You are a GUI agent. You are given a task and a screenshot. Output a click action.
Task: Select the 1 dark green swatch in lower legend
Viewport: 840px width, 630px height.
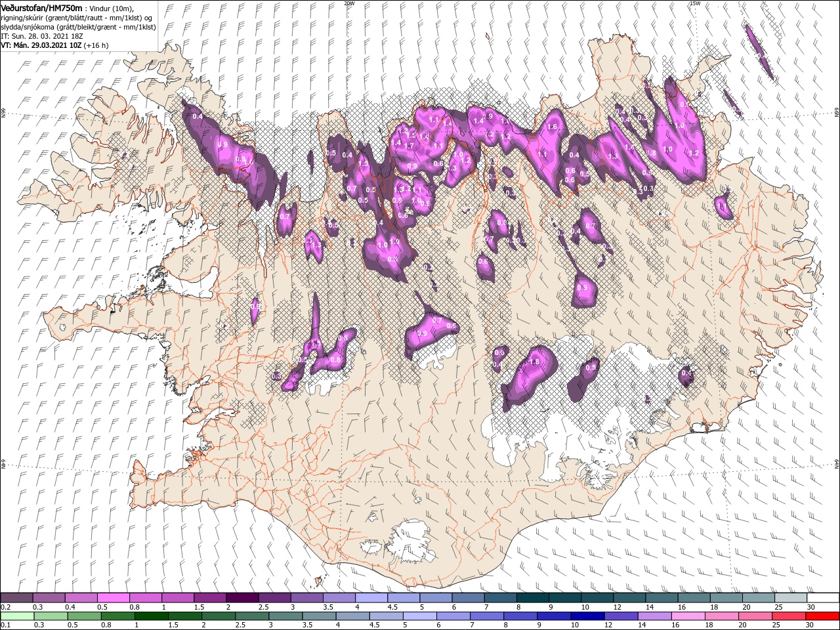pos(151,616)
